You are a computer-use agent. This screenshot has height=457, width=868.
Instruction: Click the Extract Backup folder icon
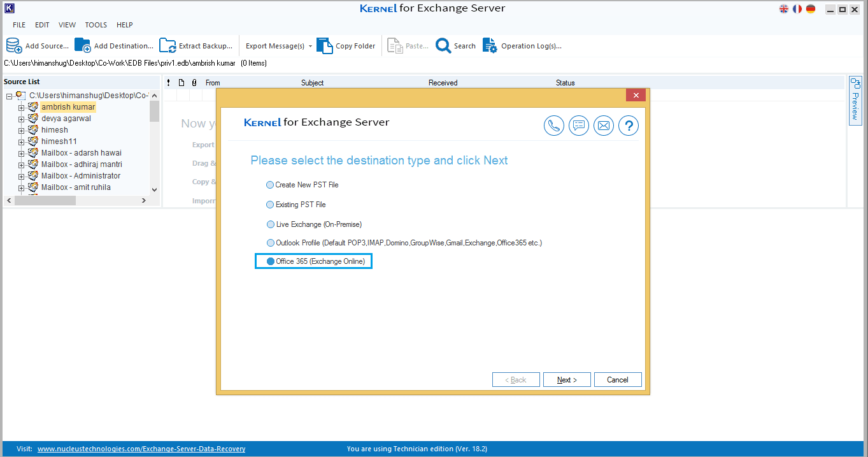[x=167, y=46]
